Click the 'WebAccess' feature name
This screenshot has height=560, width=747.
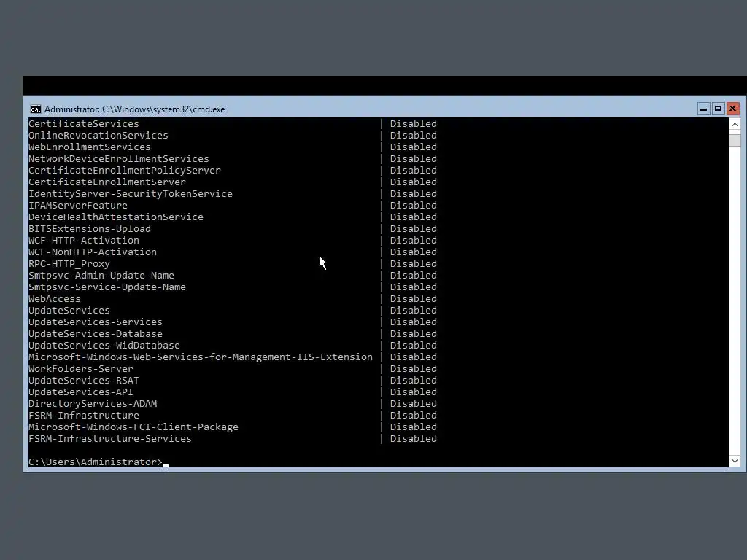click(x=55, y=298)
